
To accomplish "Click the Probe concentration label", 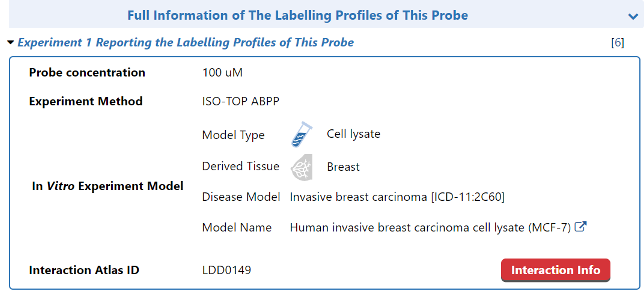I will 87,73.
